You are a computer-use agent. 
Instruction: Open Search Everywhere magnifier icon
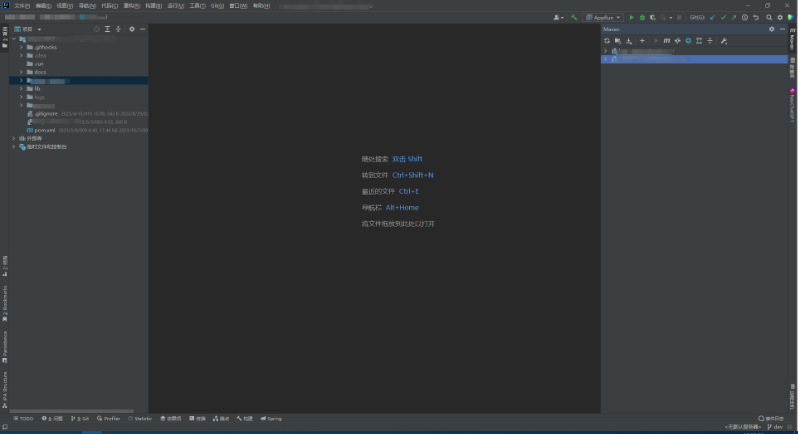point(769,17)
